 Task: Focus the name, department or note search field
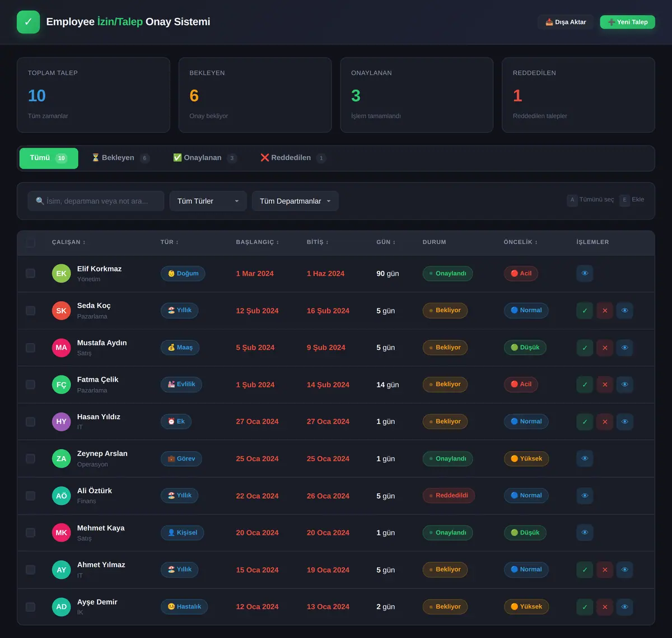point(96,201)
